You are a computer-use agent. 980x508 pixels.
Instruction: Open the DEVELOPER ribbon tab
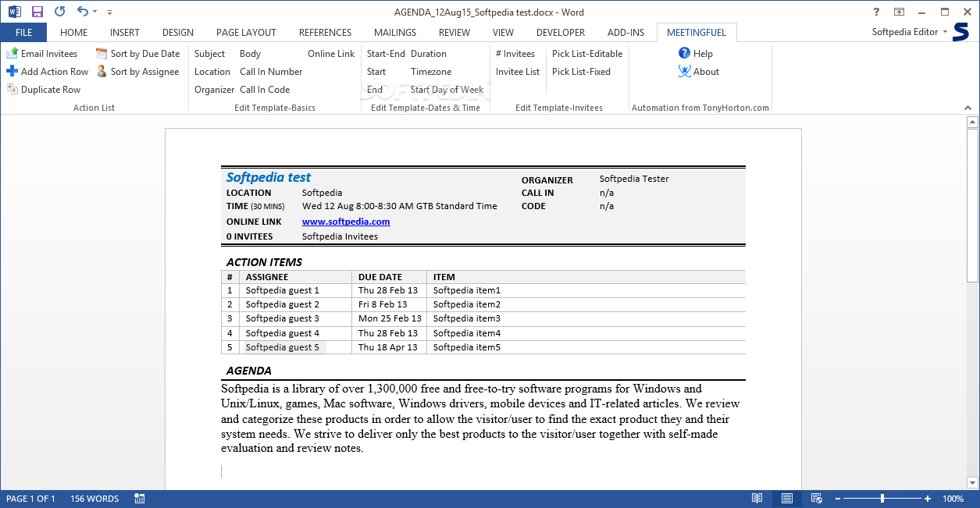point(561,33)
